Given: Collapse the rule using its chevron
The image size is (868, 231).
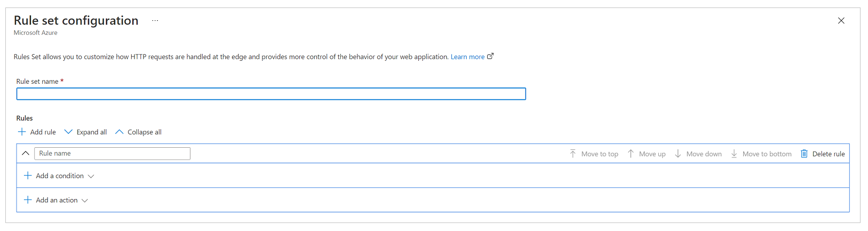Looking at the screenshot, I should (x=26, y=154).
